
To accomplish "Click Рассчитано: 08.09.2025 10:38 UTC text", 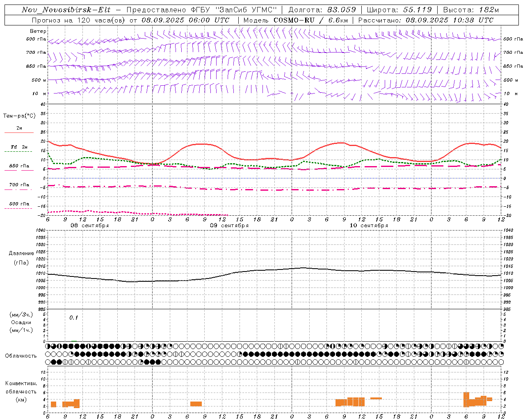I will [x=426, y=20].
